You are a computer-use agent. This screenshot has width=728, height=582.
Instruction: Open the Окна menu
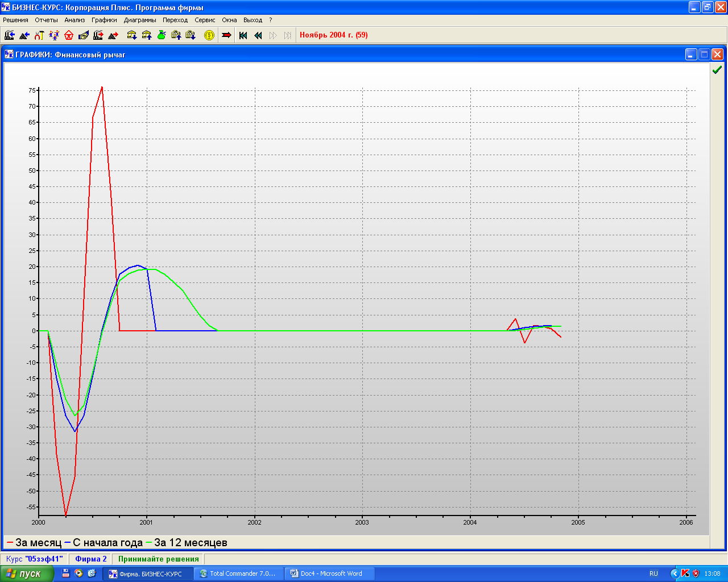coord(229,20)
